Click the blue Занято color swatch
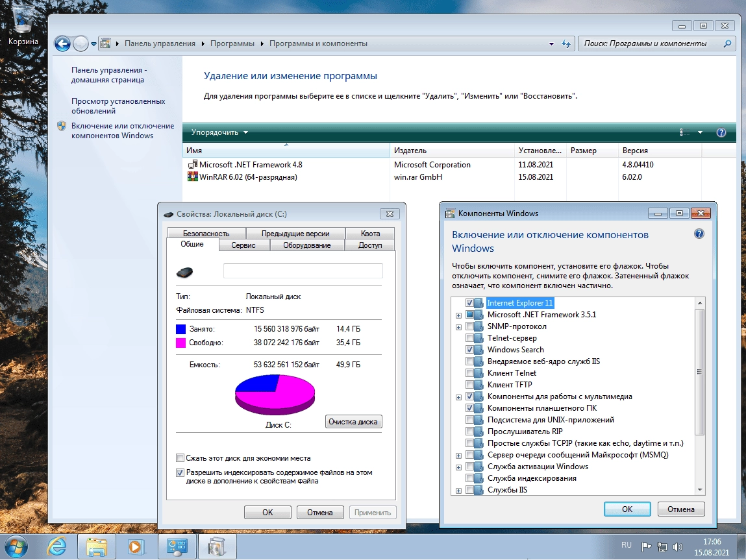 pos(180,329)
